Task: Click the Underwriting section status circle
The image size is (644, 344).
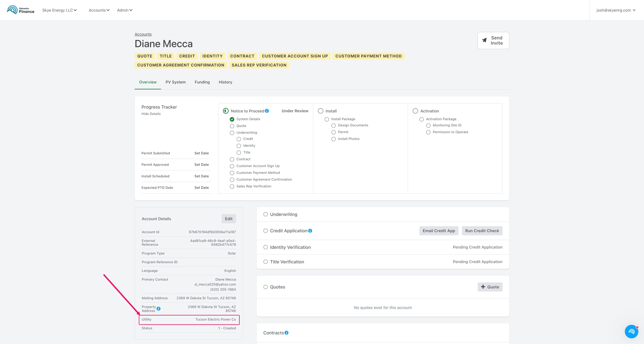Action: coord(265,214)
